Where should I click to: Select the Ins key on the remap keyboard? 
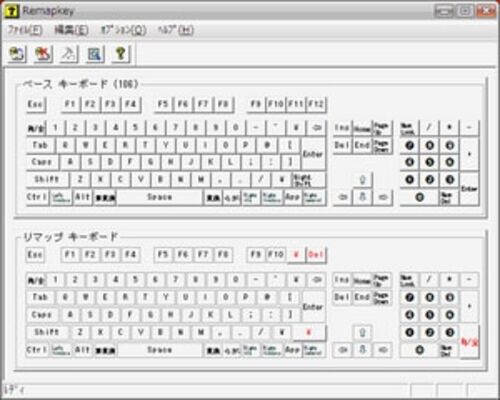342,280
